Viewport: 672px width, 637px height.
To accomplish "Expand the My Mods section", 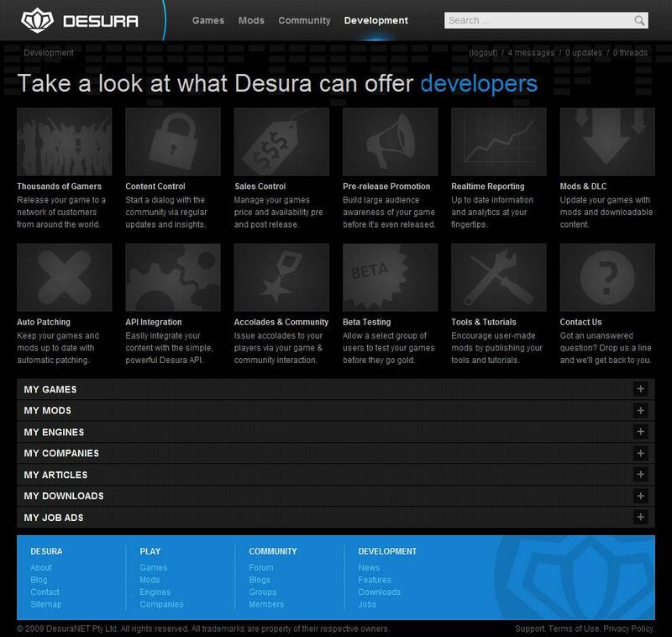I will pos(640,411).
